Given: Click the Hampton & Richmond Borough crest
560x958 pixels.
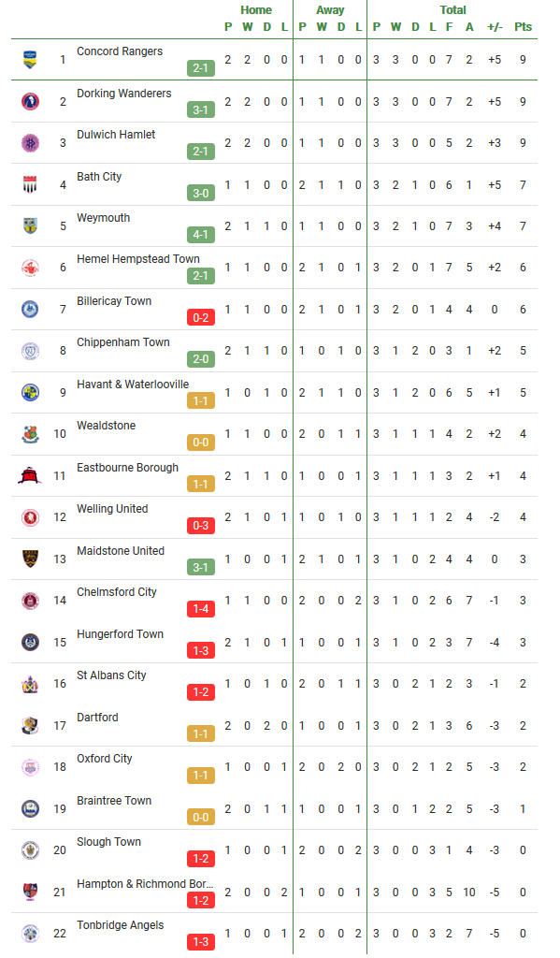Looking at the screenshot, I should coord(30,892).
